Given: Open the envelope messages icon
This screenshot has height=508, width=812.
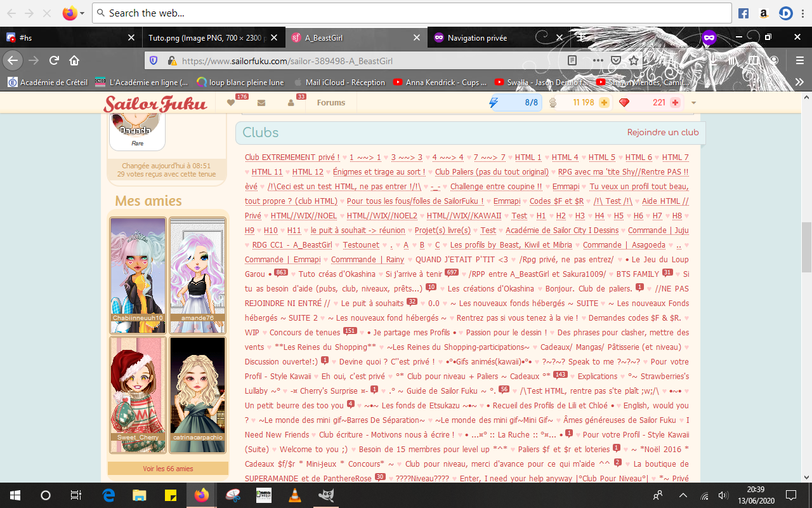Looking at the screenshot, I should (x=261, y=103).
